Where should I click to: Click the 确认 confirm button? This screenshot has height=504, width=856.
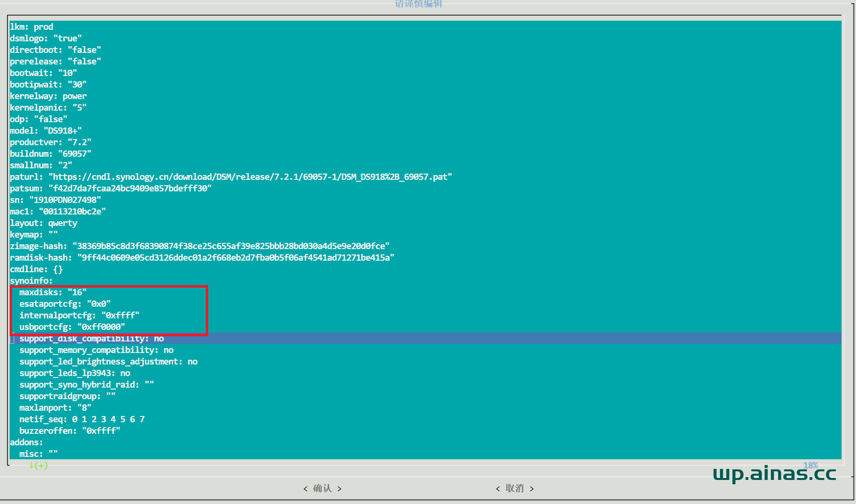pos(322,488)
